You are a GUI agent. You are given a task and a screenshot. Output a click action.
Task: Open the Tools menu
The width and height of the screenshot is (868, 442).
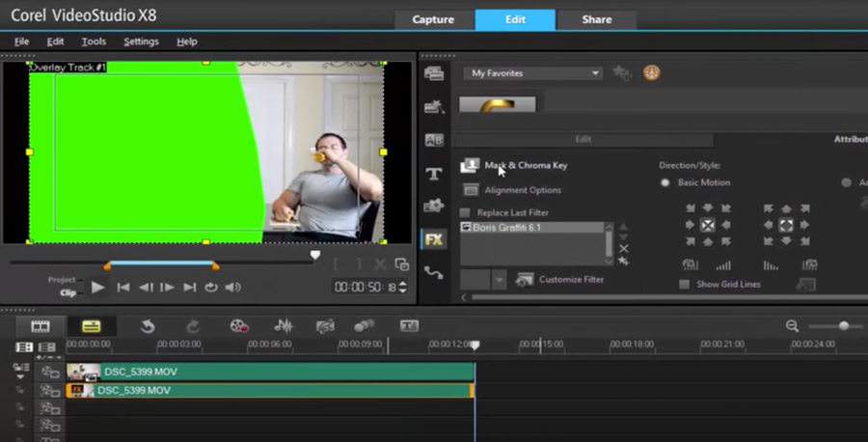pos(94,41)
